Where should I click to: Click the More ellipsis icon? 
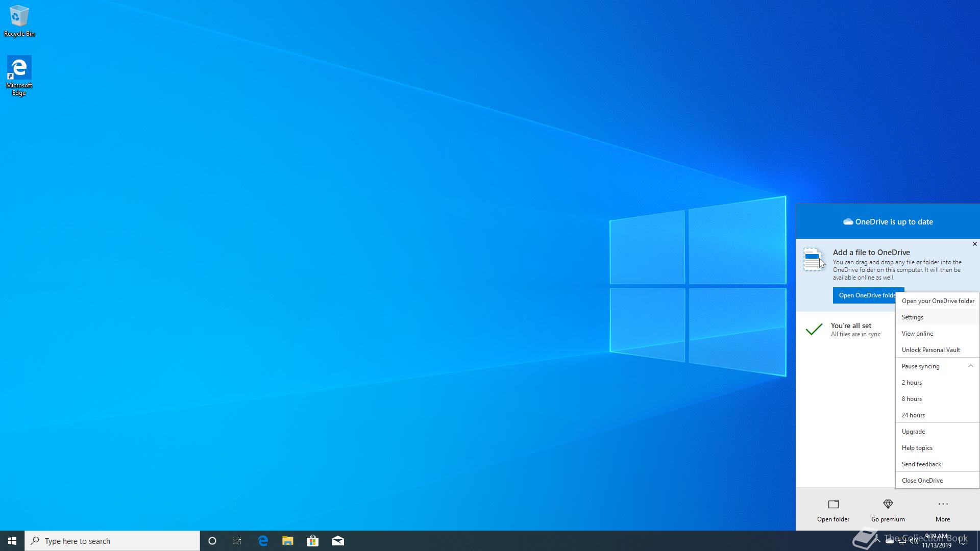click(x=942, y=504)
